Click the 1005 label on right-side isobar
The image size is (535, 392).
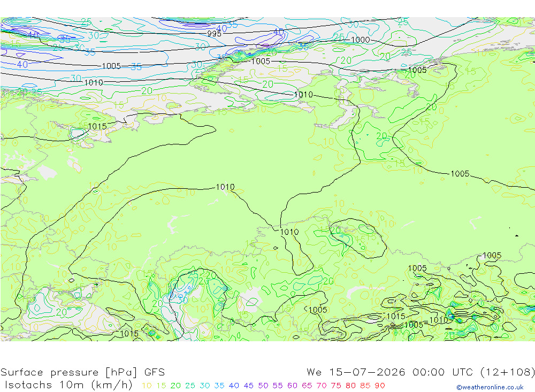(460, 174)
